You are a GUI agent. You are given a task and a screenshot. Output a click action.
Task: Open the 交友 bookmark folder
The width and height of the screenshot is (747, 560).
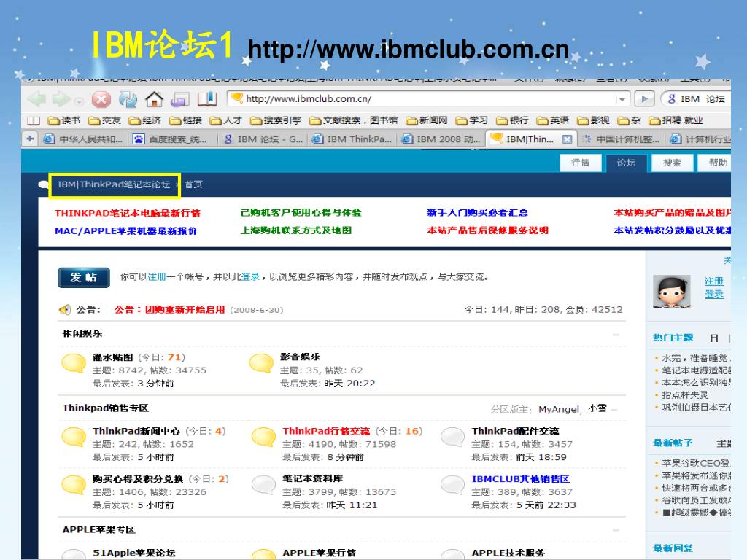[105, 120]
